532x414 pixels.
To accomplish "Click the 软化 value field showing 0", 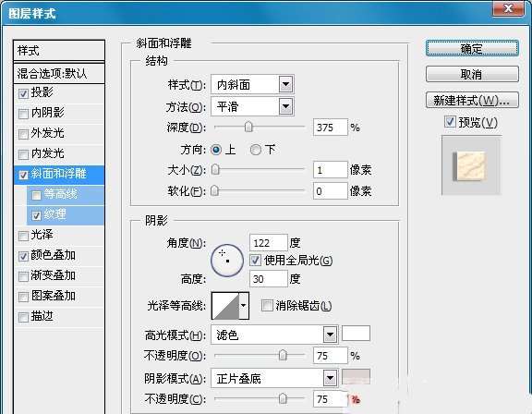I will pyautogui.click(x=331, y=191).
